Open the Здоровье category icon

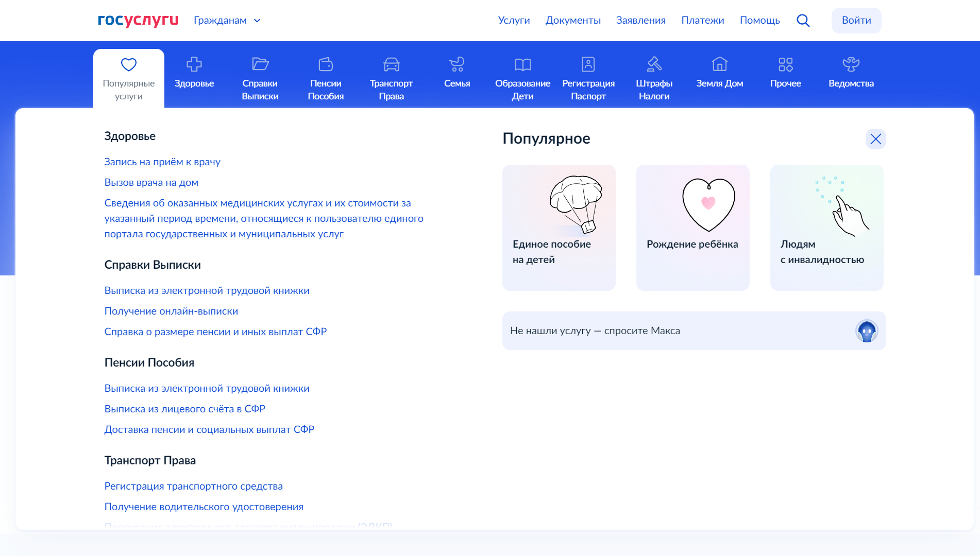coord(194,64)
